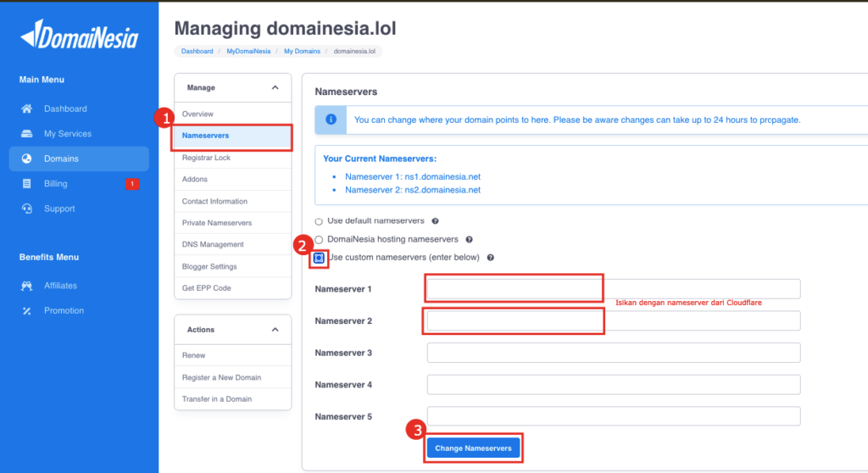This screenshot has height=473, width=868.
Task: Open Domains in the sidebar
Action: (79, 159)
